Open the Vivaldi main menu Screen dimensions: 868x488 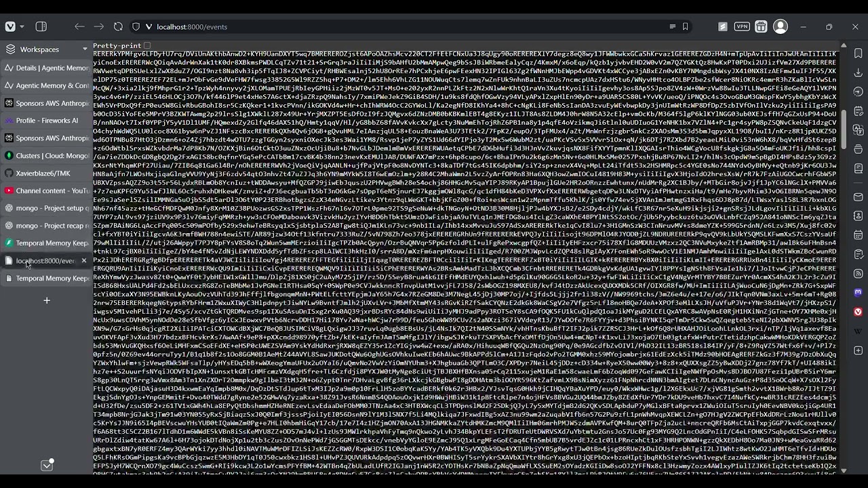pyautogui.click(x=10, y=26)
